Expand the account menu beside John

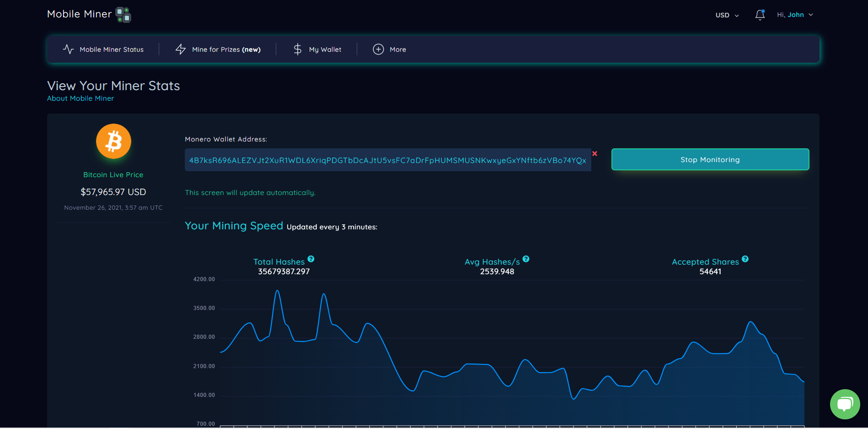(x=810, y=14)
